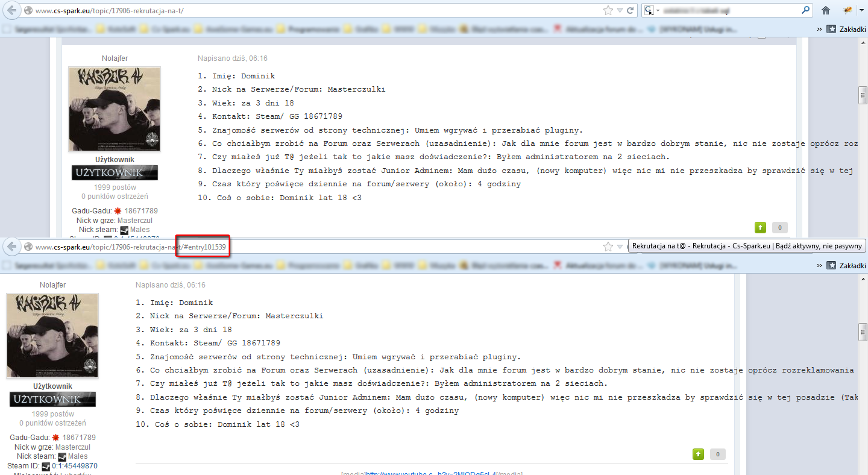Select the highlighted #entry101539 address bar text

tap(203, 246)
